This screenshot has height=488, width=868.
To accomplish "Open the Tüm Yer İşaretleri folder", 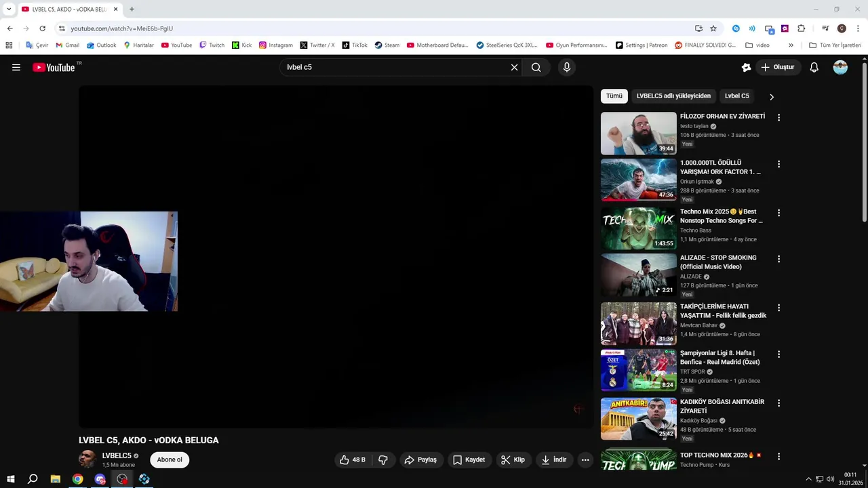I will (x=835, y=45).
